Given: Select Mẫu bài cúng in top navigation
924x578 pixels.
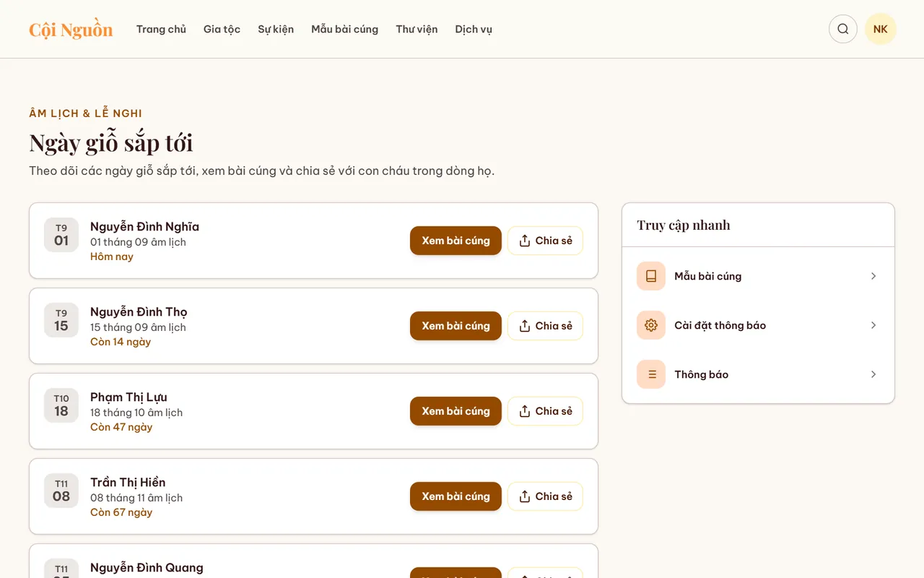Looking at the screenshot, I should coord(344,29).
